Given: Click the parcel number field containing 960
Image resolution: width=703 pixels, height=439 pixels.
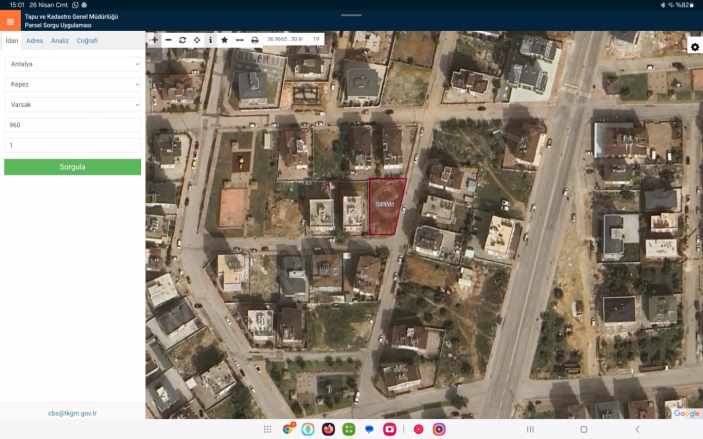Looking at the screenshot, I should 72,125.
